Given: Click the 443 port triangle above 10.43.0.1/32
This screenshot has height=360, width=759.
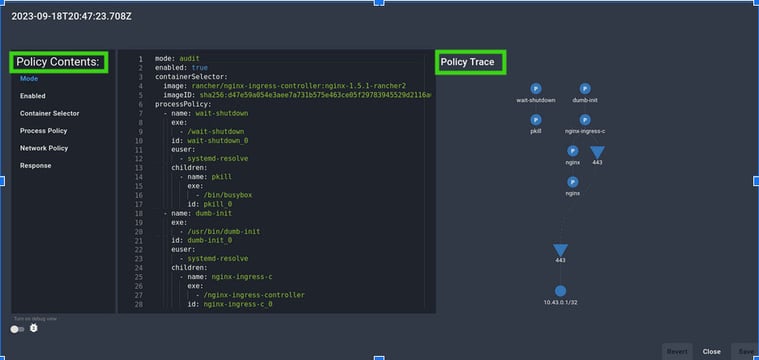Looking at the screenshot, I should tap(560, 250).
